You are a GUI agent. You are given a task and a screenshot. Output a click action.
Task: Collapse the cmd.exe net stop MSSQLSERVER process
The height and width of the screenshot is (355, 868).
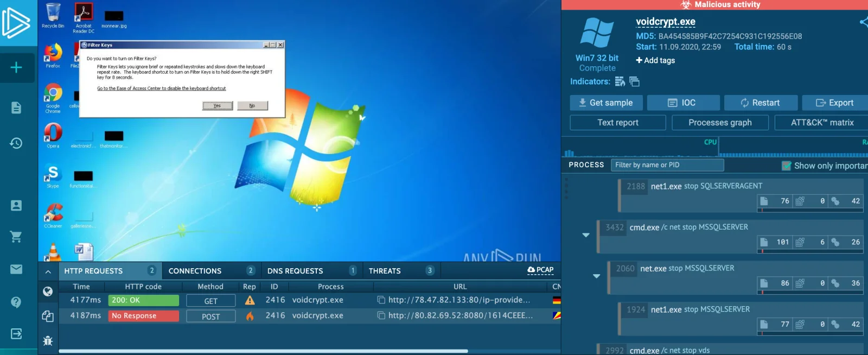pyautogui.click(x=586, y=235)
